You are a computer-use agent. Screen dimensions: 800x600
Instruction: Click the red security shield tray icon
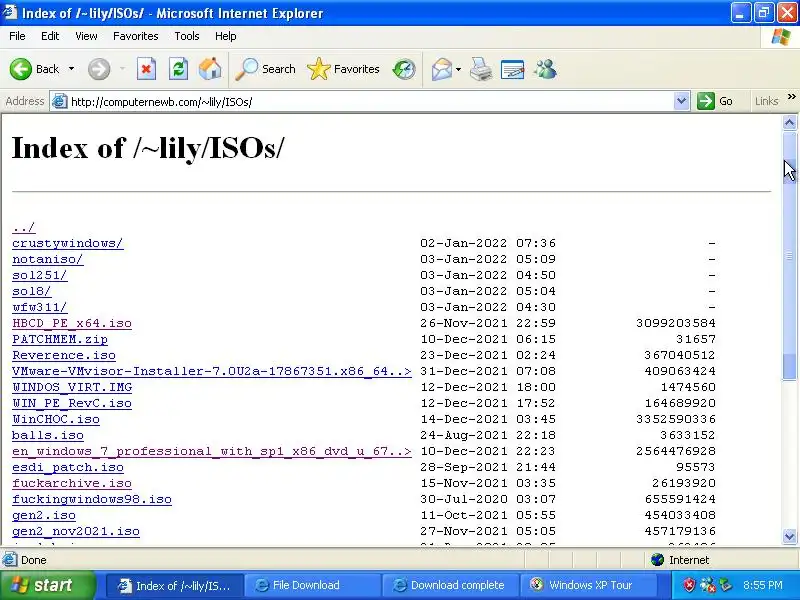point(689,585)
